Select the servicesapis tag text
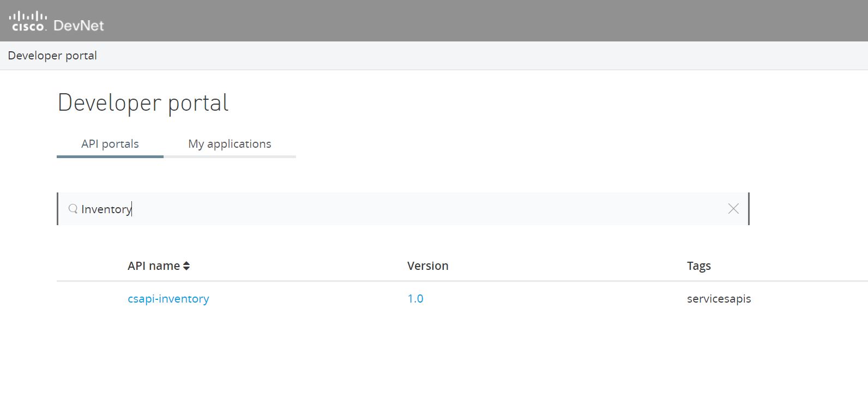 [719, 299]
